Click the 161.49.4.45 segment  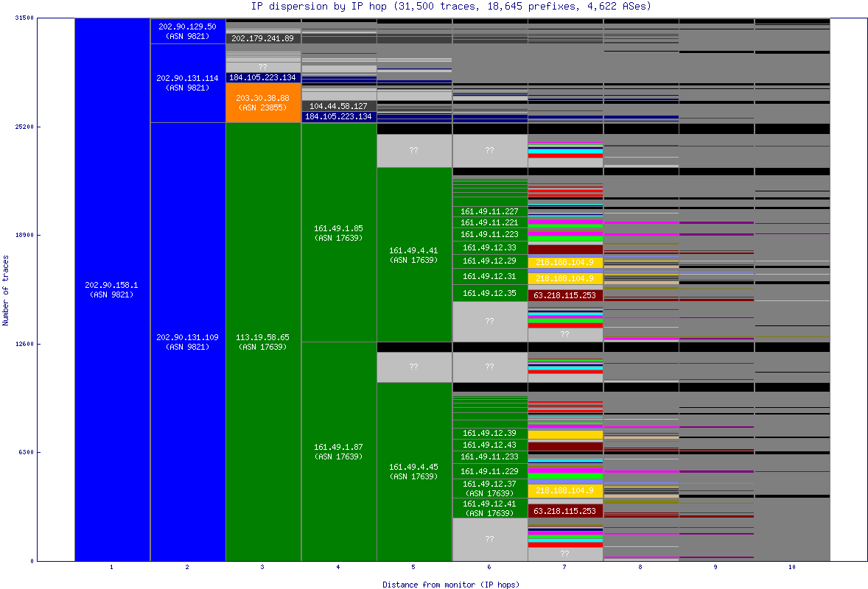click(x=414, y=471)
